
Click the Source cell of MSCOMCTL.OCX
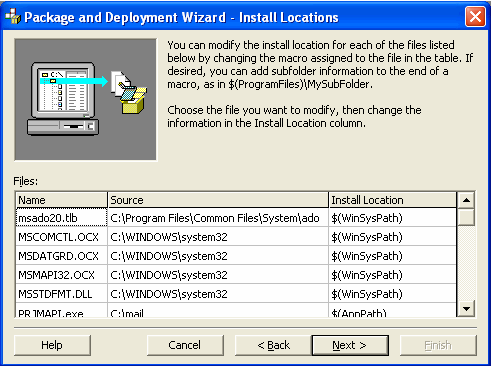[x=218, y=237]
